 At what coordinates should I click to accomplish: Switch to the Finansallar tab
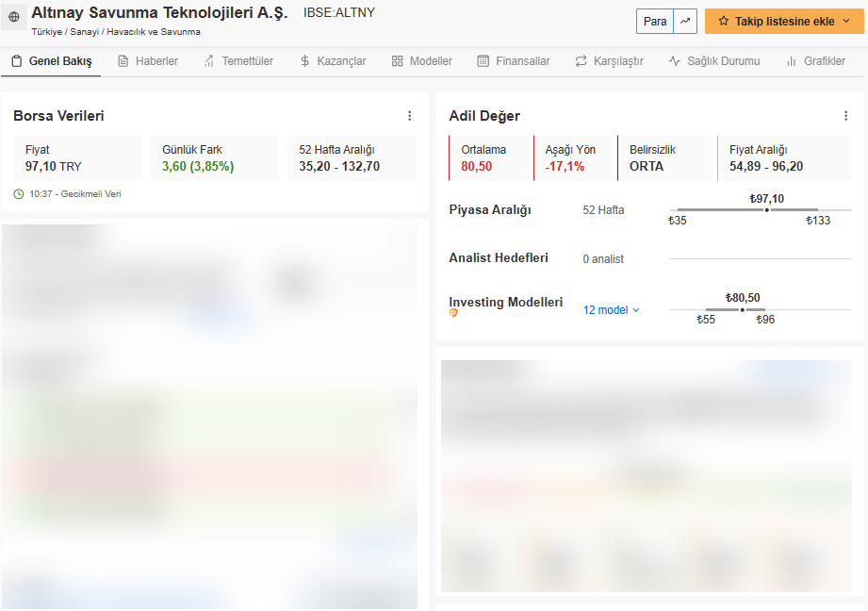[514, 61]
